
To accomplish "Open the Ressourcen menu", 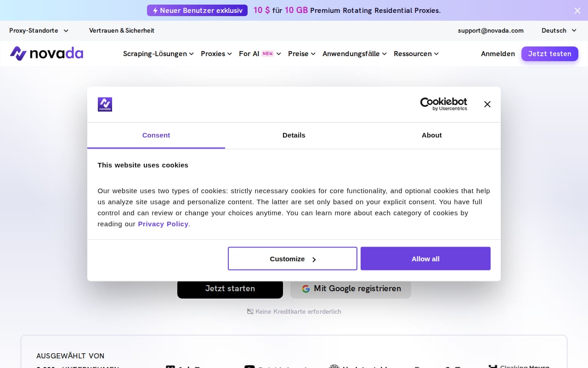I will click(x=416, y=54).
